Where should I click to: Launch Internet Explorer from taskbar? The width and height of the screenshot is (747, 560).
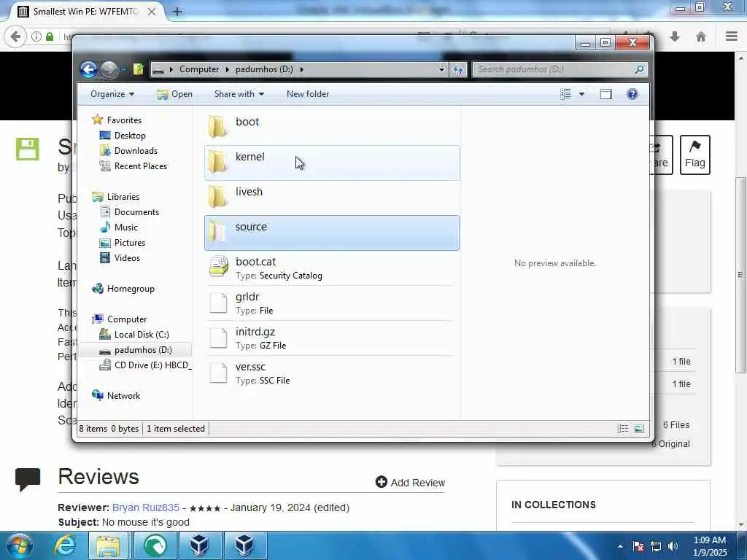65,545
